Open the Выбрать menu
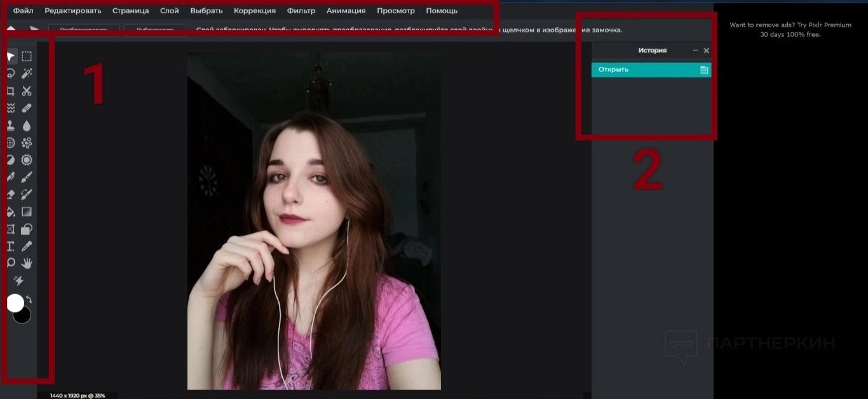The height and width of the screenshot is (399, 868). [207, 11]
